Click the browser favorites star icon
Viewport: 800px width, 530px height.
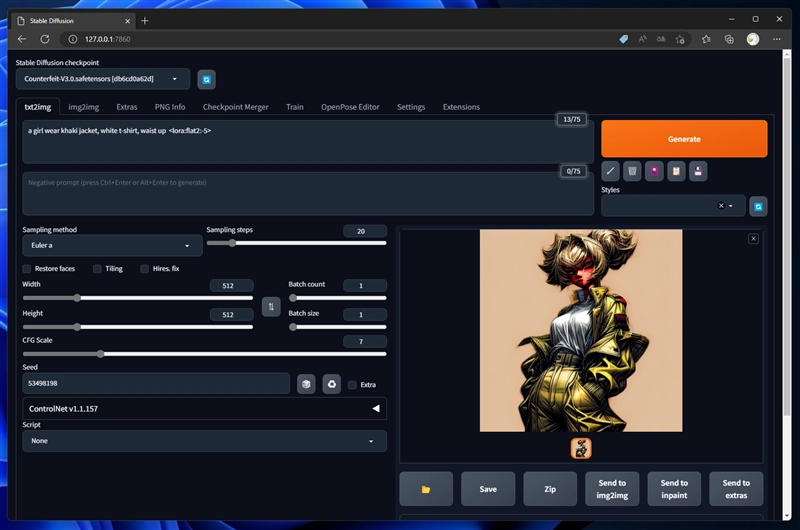coord(706,39)
